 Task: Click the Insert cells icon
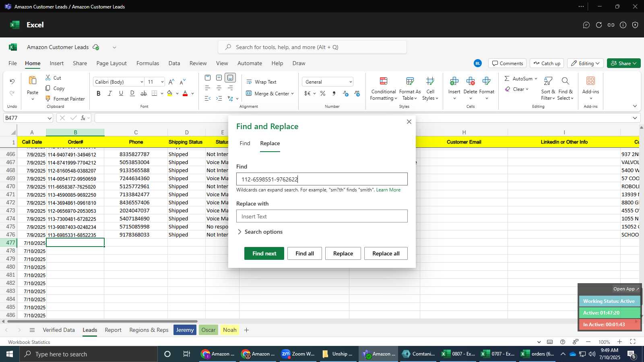click(454, 82)
